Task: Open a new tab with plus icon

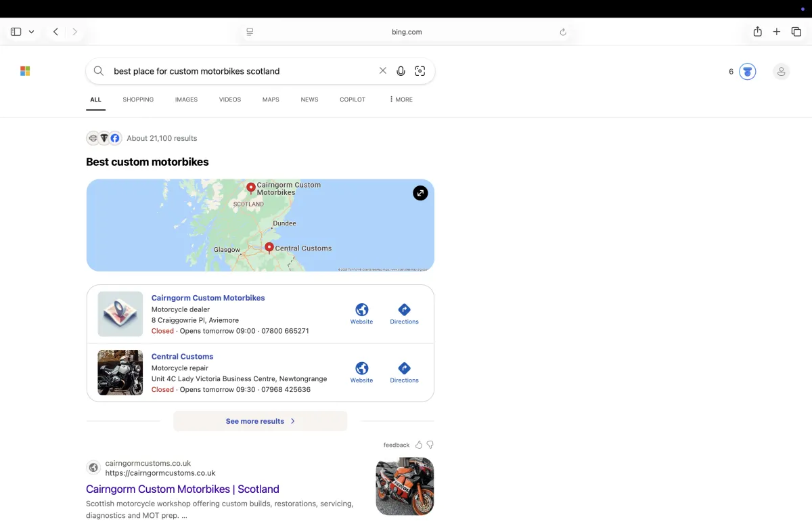Action: [x=777, y=32]
